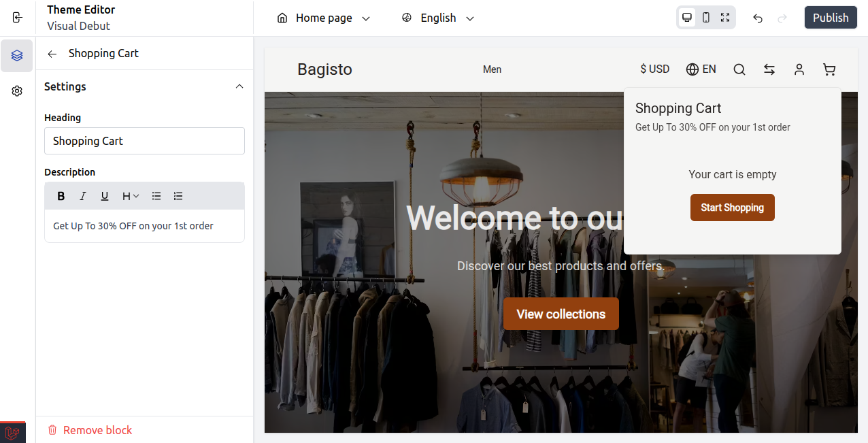Insert a numbered list
The width and height of the screenshot is (868, 443).
coord(178,196)
